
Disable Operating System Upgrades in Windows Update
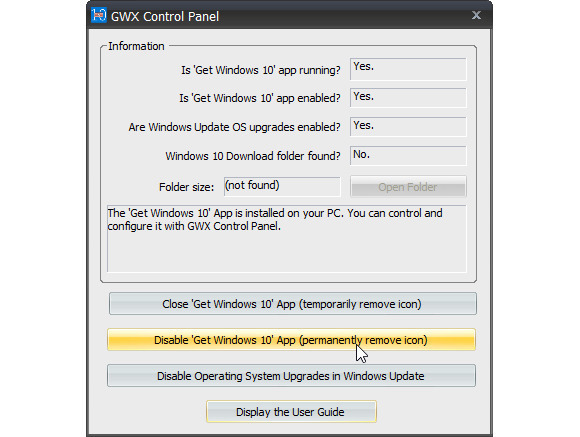[x=291, y=376]
